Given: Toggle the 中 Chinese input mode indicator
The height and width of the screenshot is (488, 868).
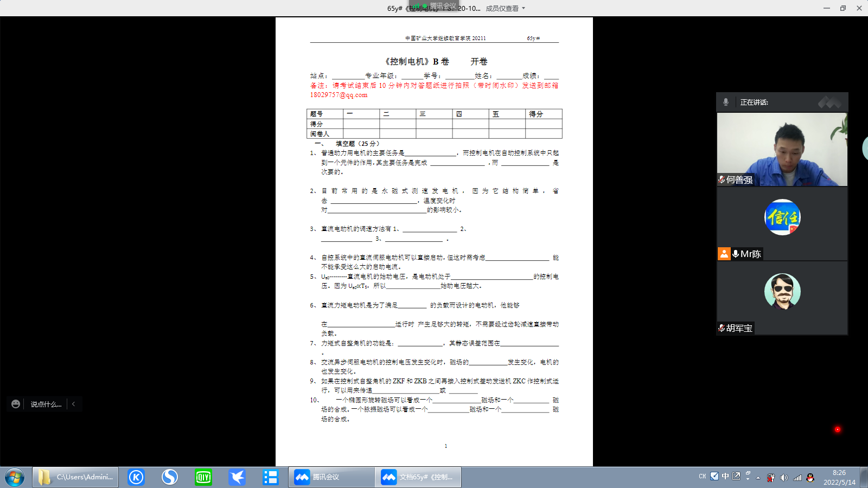Looking at the screenshot, I should 725,476.
